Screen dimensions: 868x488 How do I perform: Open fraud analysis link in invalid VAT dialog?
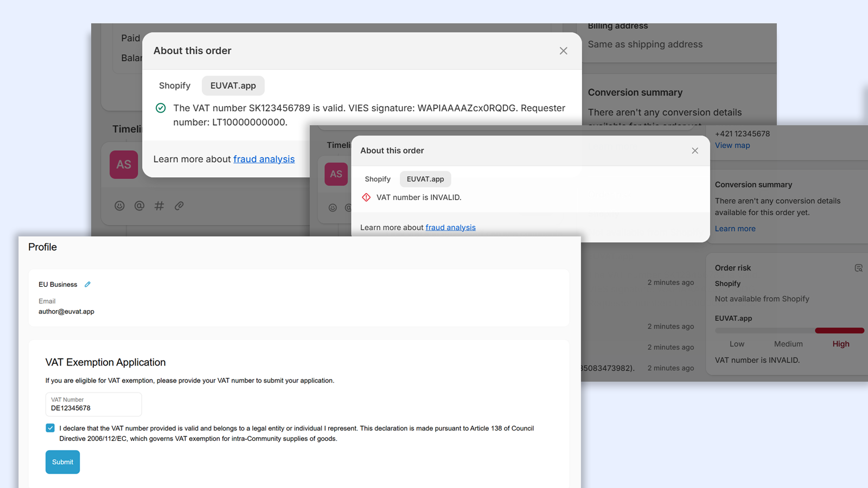[x=450, y=227]
